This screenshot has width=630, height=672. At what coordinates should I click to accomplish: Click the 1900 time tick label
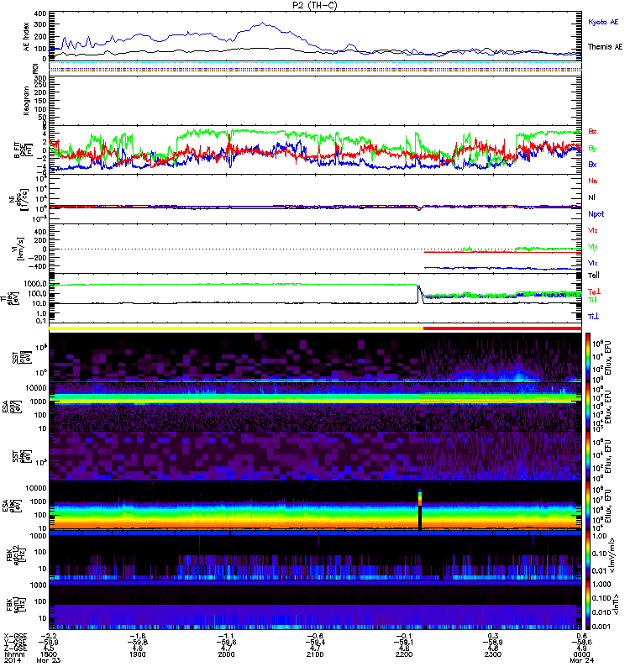pos(137,654)
